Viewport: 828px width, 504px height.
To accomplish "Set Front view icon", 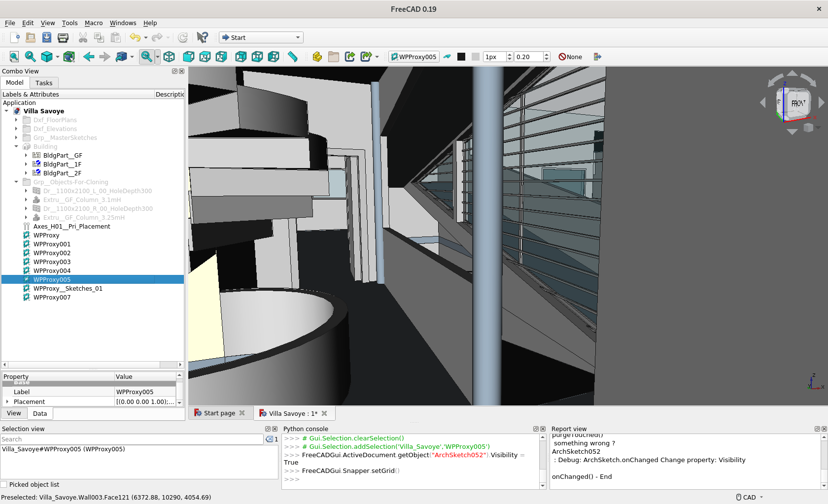I will tap(189, 57).
